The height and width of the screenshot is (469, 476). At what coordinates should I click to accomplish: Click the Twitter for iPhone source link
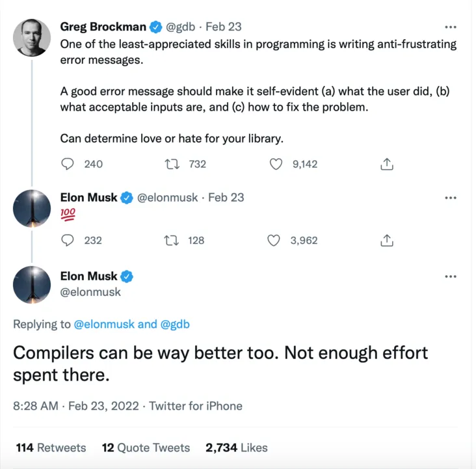(196, 406)
